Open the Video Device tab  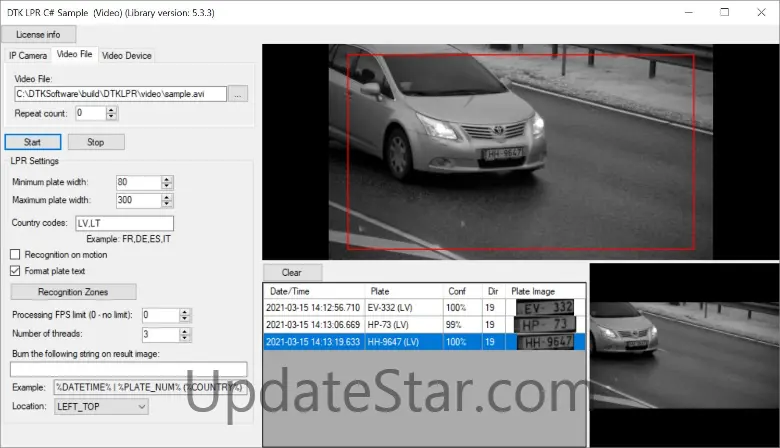click(126, 55)
